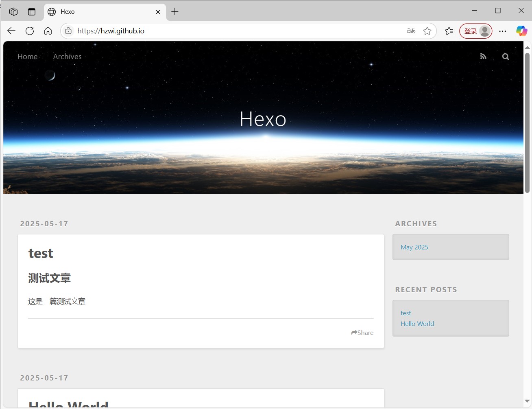Open the translate page icon
This screenshot has width=532, height=409.
[x=411, y=31]
